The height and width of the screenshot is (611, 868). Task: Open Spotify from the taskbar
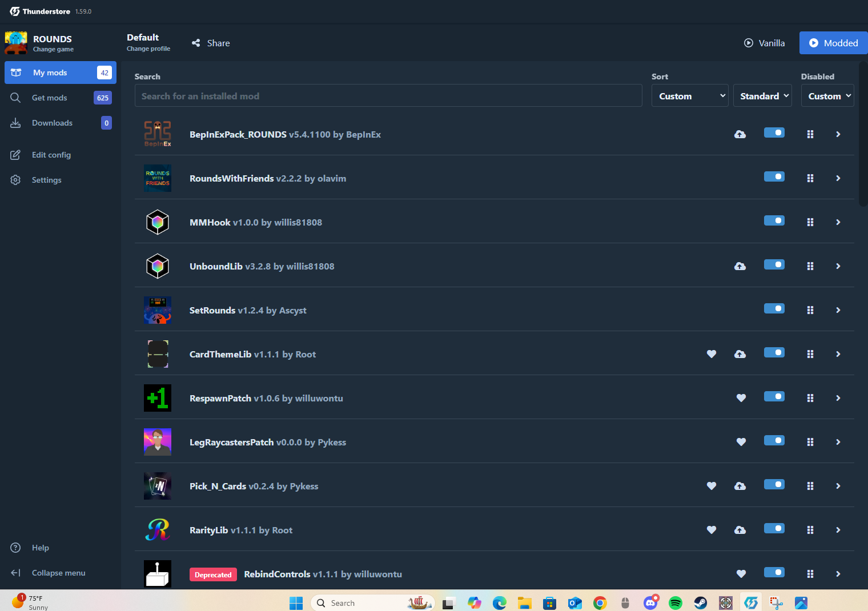(676, 603)
